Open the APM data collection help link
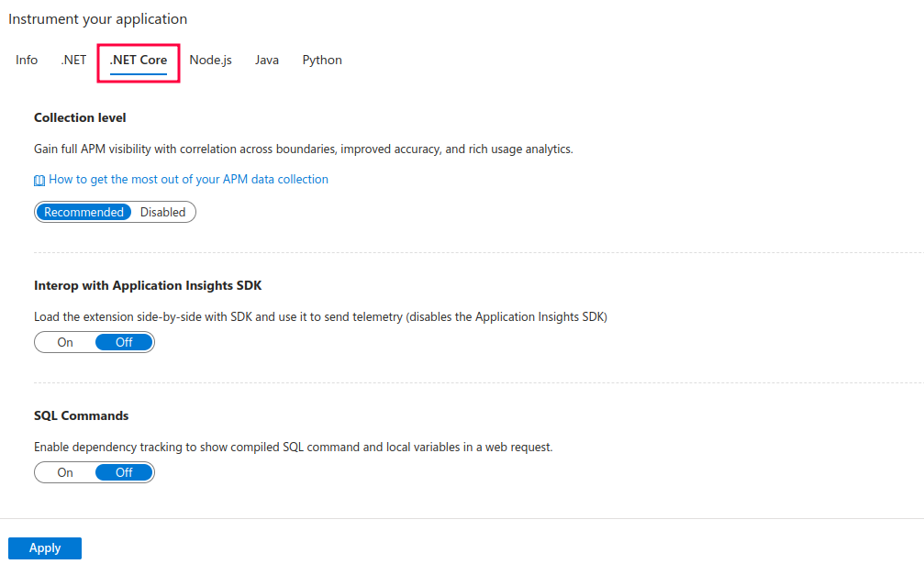Screen dimensions: 924x564 pos(188,180)
